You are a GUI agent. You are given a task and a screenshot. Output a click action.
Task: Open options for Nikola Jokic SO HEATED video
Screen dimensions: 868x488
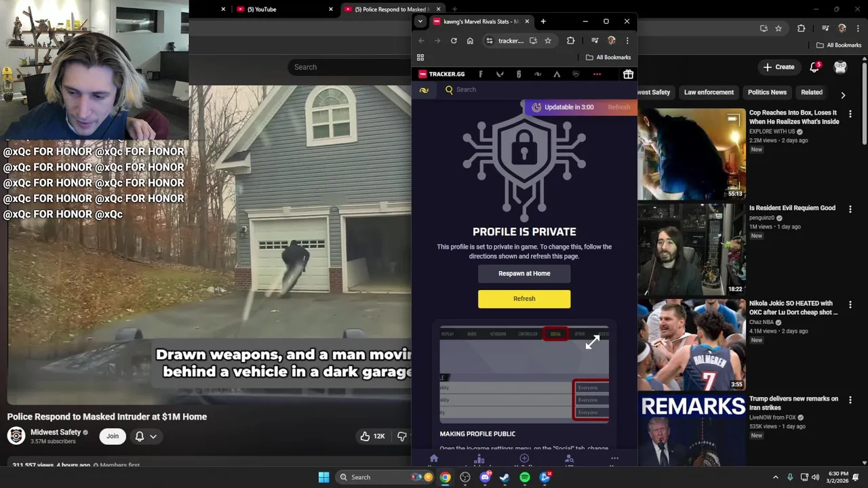[850, 304]
